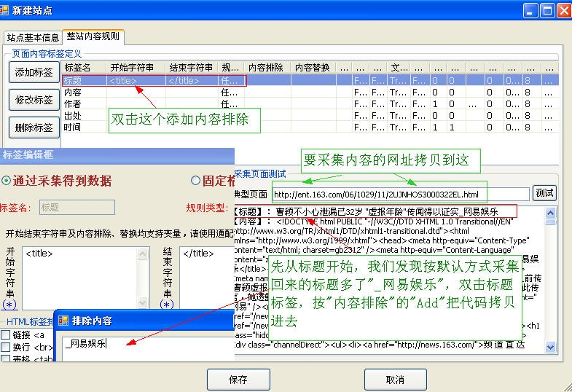Select the 通过采集得到数据 radio option
The width and height of the screenshot is (572, 392).
point(7,181)
